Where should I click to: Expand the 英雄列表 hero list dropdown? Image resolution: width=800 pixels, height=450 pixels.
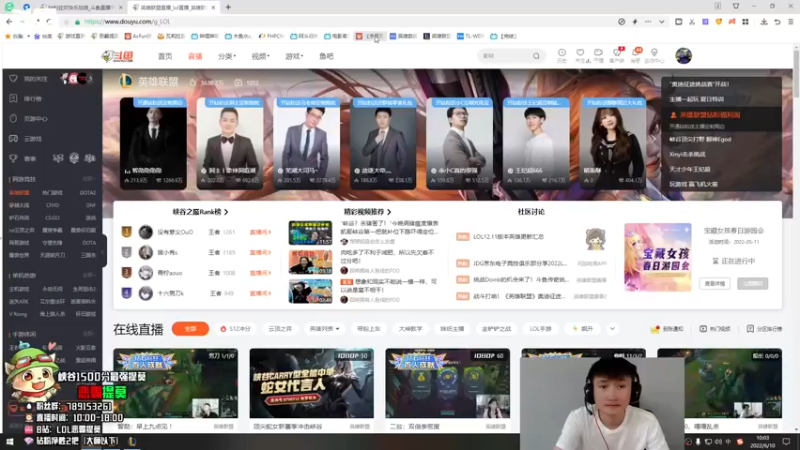coord(324,329)
